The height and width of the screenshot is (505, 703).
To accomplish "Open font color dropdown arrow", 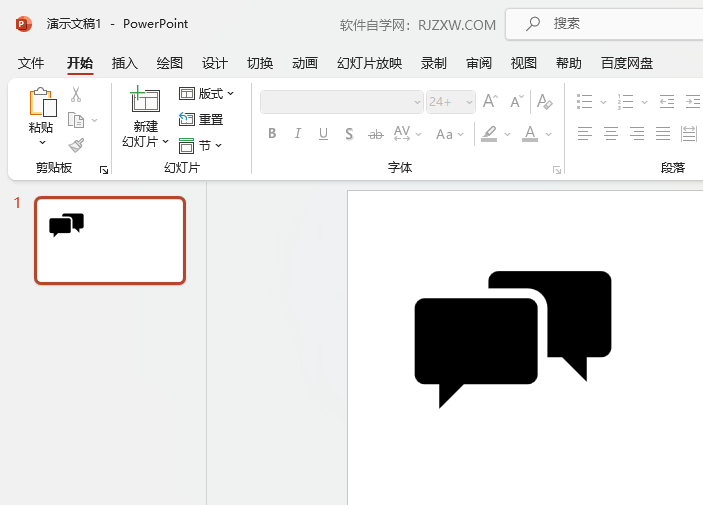I will (548, 134).
